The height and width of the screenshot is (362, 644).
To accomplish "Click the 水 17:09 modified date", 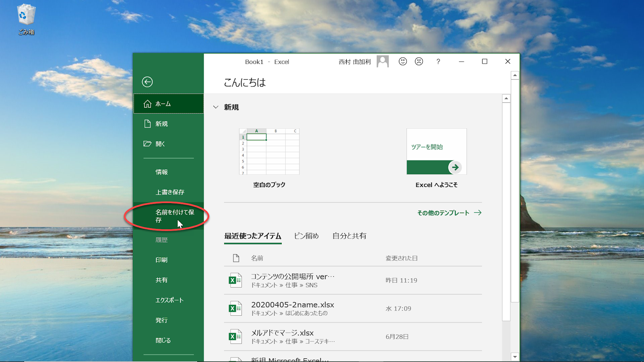I will tap(398, 309).
